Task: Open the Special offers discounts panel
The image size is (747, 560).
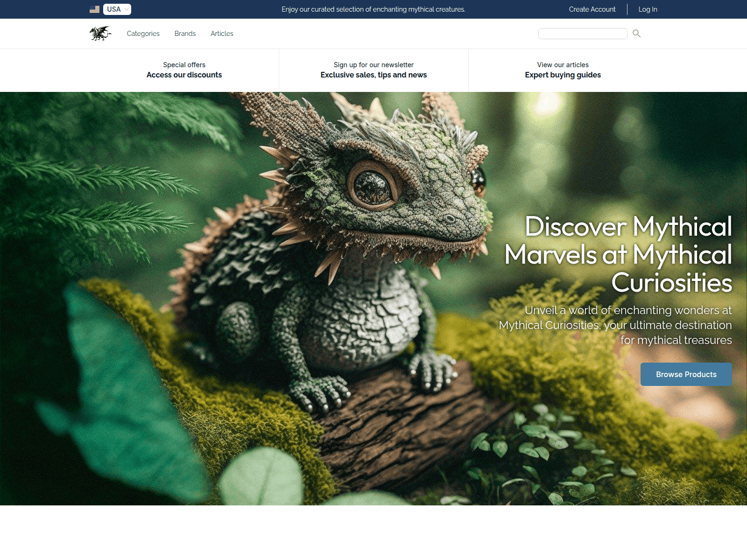Action: pos(184,70)
